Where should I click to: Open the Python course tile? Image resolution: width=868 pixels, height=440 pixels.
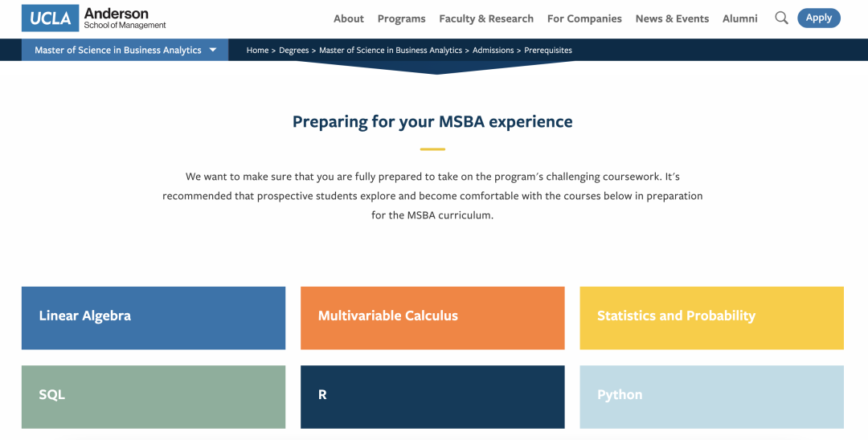pyautogui.click(x=711, y=396)
